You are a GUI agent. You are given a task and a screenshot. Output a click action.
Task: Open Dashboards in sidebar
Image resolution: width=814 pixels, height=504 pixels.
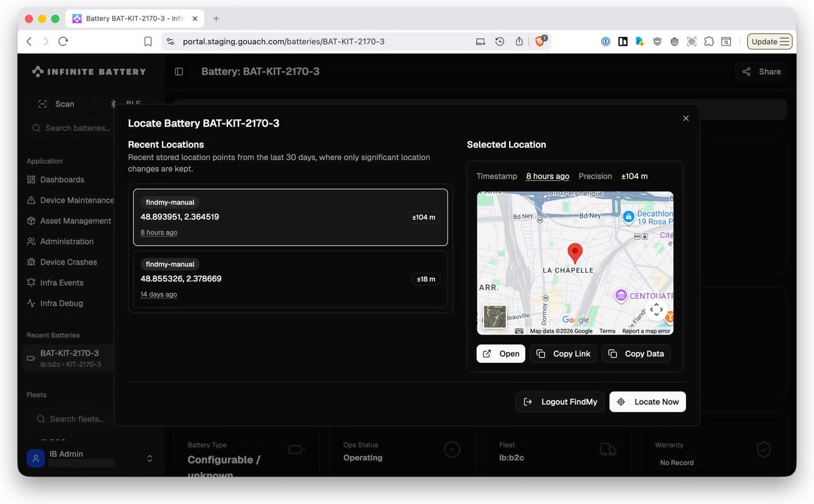tap(62, 180)
